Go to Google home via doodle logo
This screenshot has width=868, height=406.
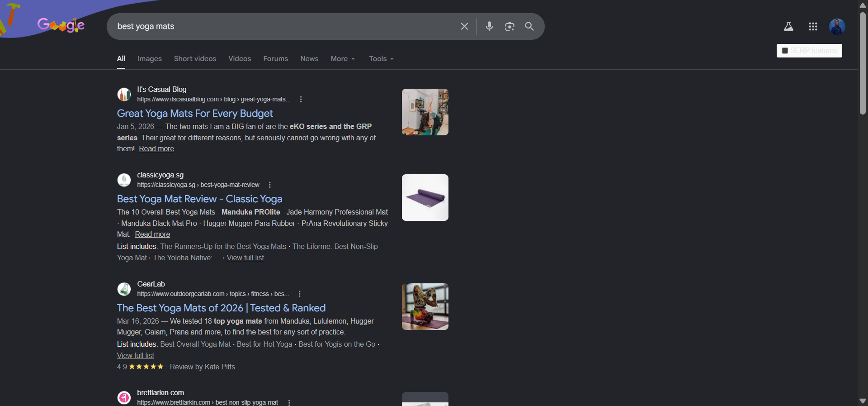[x=61, y=25]
